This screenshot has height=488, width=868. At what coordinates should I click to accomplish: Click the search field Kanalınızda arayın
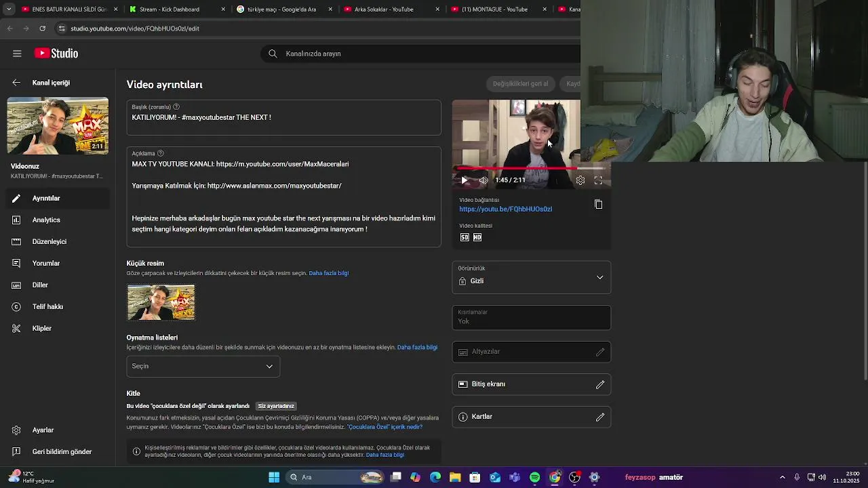point(420,54)
